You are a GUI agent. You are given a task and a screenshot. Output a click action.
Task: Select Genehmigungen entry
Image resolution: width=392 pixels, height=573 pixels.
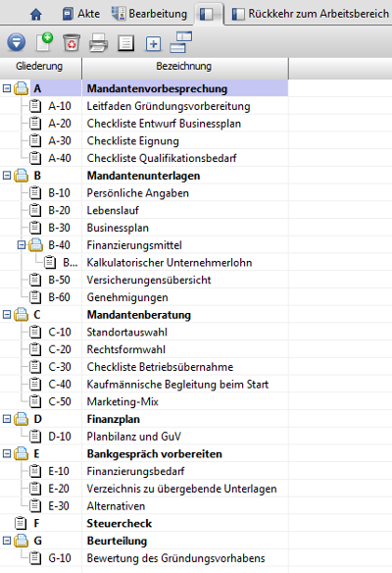[x=127, y=297]
